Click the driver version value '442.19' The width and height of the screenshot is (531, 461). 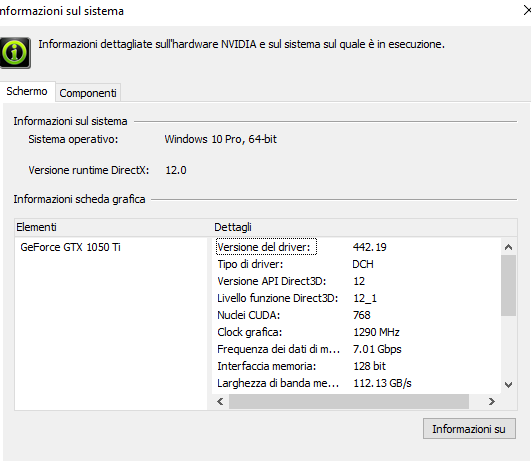tap(369, 247)
